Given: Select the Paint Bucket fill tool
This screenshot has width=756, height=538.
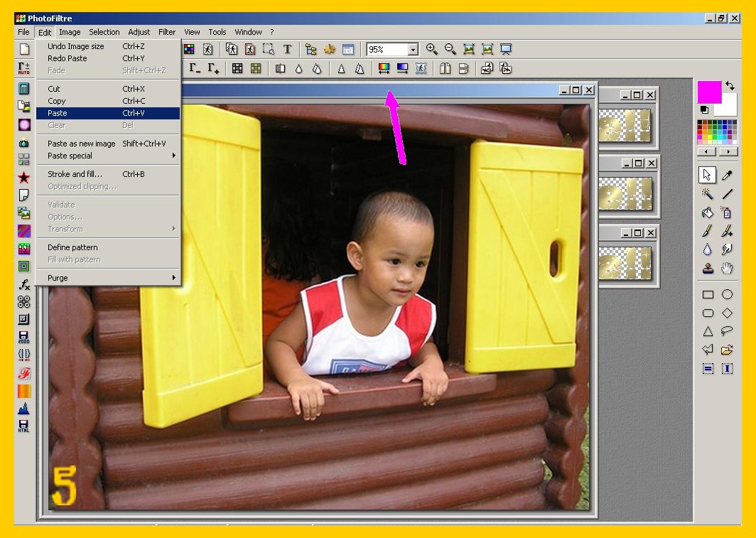Looking at the screenshot, I should pyautogui.click(x=707, y=212).
